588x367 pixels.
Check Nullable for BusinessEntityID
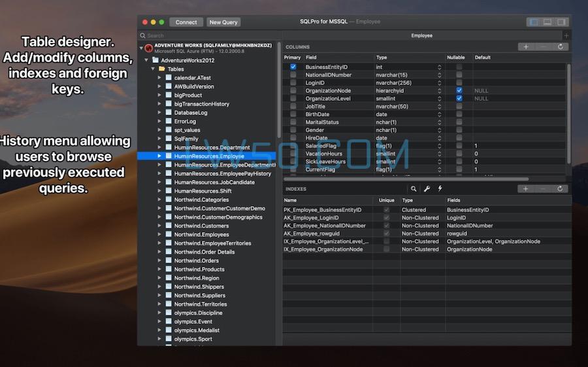(459, 67)
